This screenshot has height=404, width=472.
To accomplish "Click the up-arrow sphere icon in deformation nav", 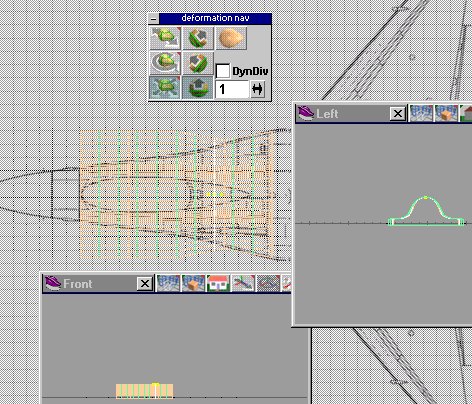I will click(x=198, y=87).
